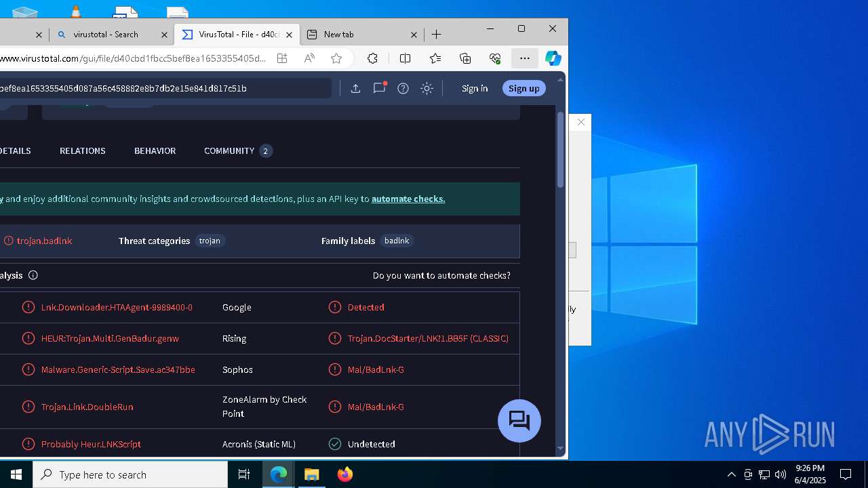Viewport: 868px width, 488px height.
Task: Open VirusTotal notifications icon
Action: 379,88
